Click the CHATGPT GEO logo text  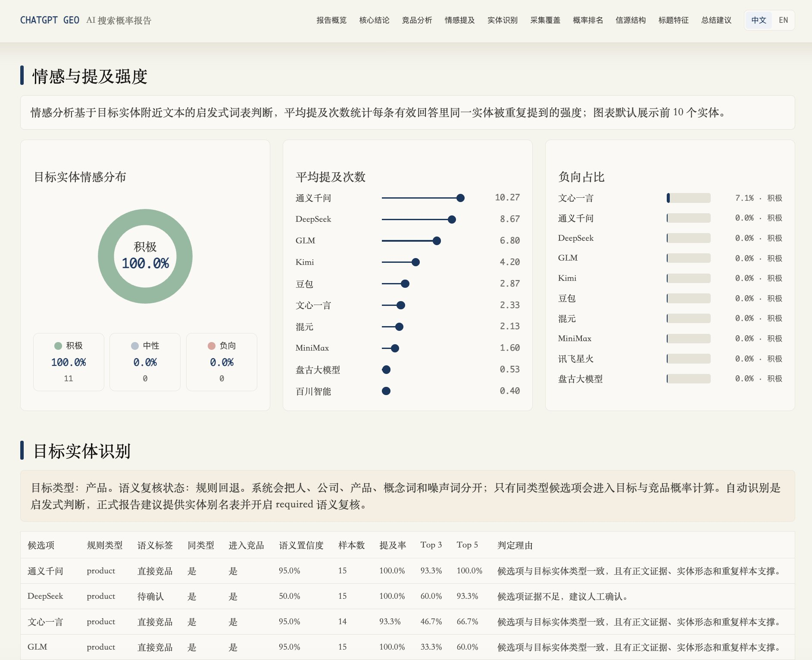pyautogui.click(x=50, y=20)
